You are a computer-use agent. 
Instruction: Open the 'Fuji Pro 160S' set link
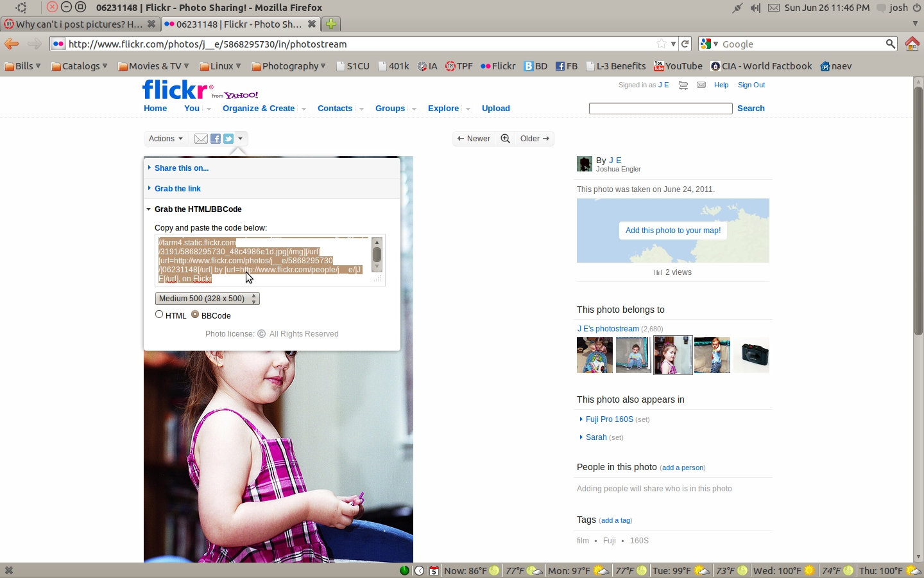click(x=610, y=419)
